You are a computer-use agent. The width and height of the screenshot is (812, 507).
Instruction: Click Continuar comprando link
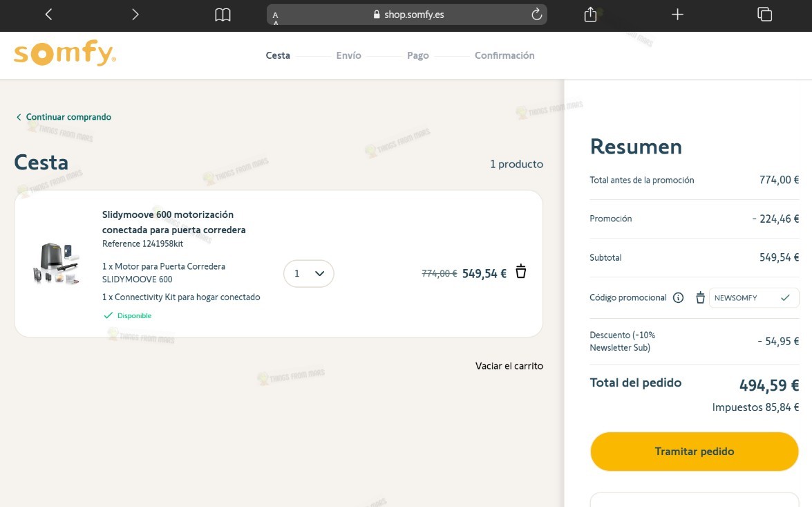pos(64,117)
